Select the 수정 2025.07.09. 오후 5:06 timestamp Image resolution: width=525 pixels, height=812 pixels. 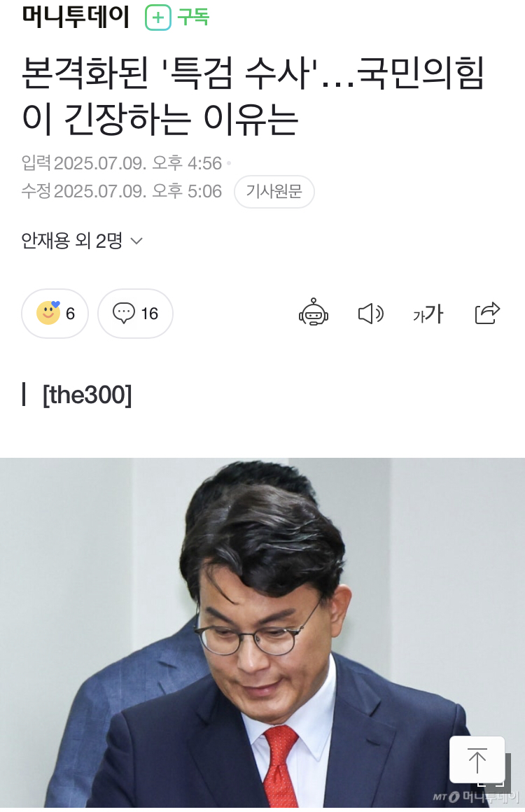click(x=121, y=191)
